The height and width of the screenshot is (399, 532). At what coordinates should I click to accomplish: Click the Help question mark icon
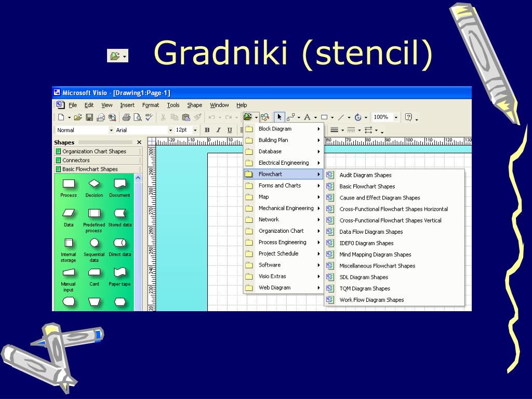pyautogui.click(x=408, y=117)
